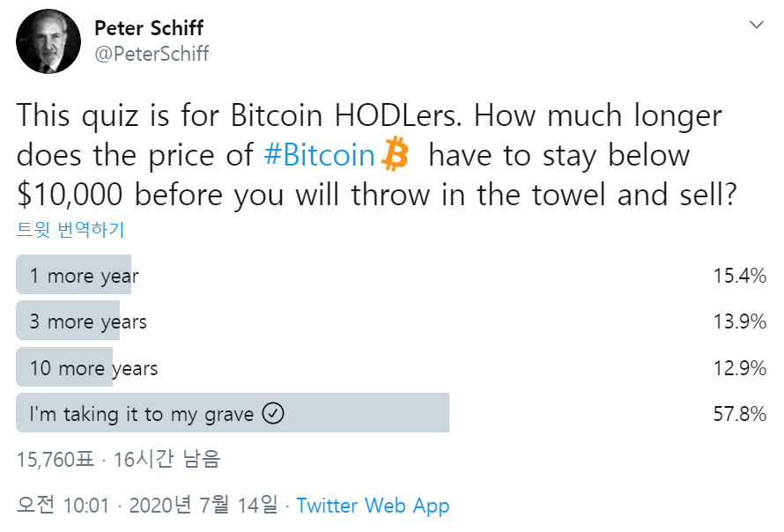Screen dimensions: 784x532
Task: Click the 12.9% poll result
Action: click(x=739, y=368)
